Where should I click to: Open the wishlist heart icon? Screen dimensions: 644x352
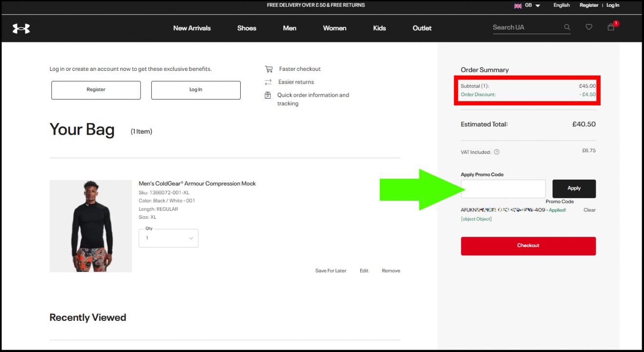(x=589, y=27)
